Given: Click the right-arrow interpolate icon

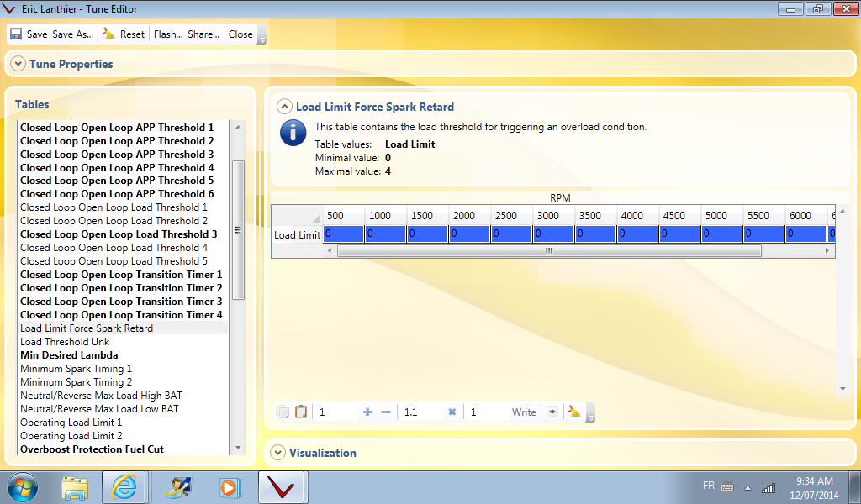Looking at the screenshot, I should click(552, 412).
